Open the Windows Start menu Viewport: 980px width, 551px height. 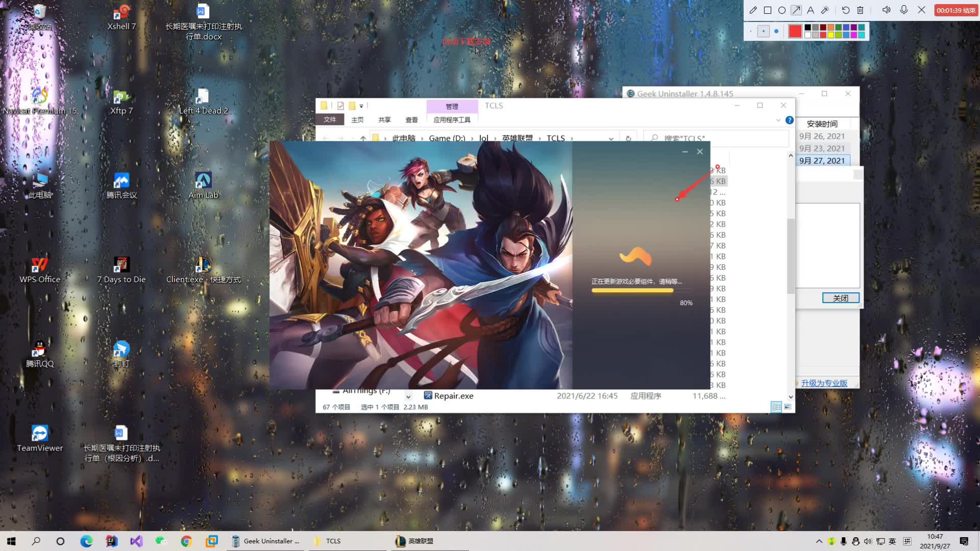pyautogui.click(x=11, y=541)
